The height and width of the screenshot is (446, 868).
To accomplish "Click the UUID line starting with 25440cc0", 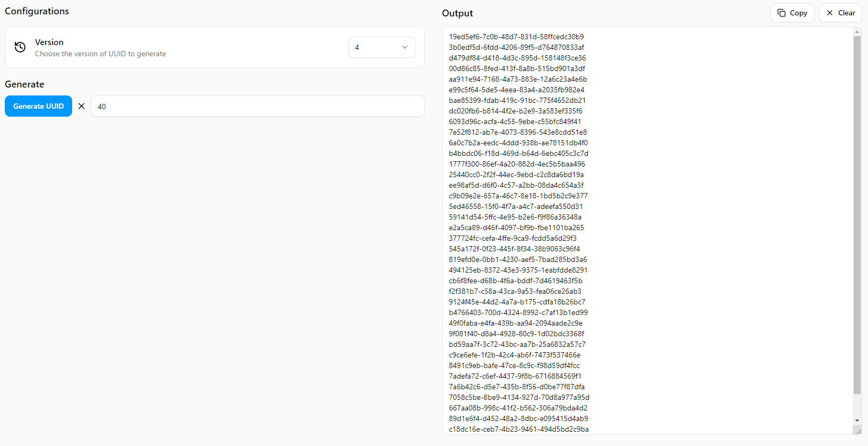I will coord(516,174).
